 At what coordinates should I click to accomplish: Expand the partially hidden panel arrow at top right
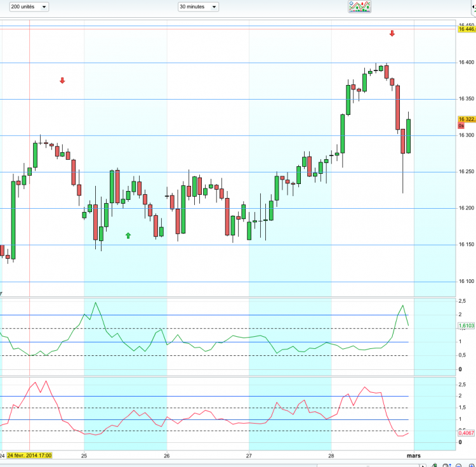pyautogui.click(x=474, y=7)
